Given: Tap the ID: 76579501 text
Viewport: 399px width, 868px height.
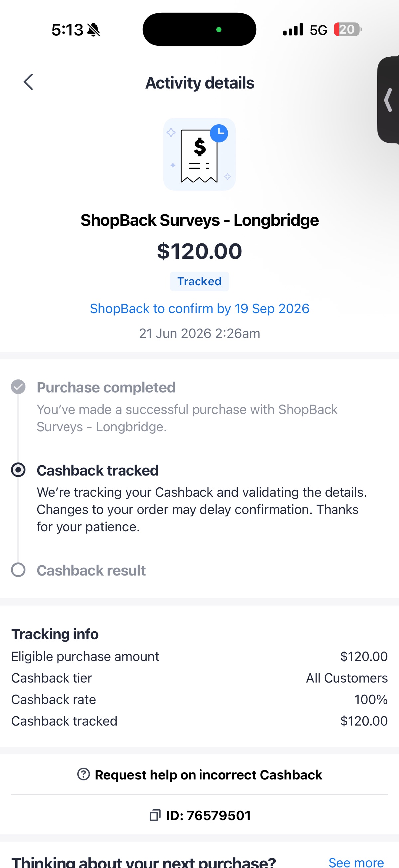Looking at the screenshot, I should 208,816.
